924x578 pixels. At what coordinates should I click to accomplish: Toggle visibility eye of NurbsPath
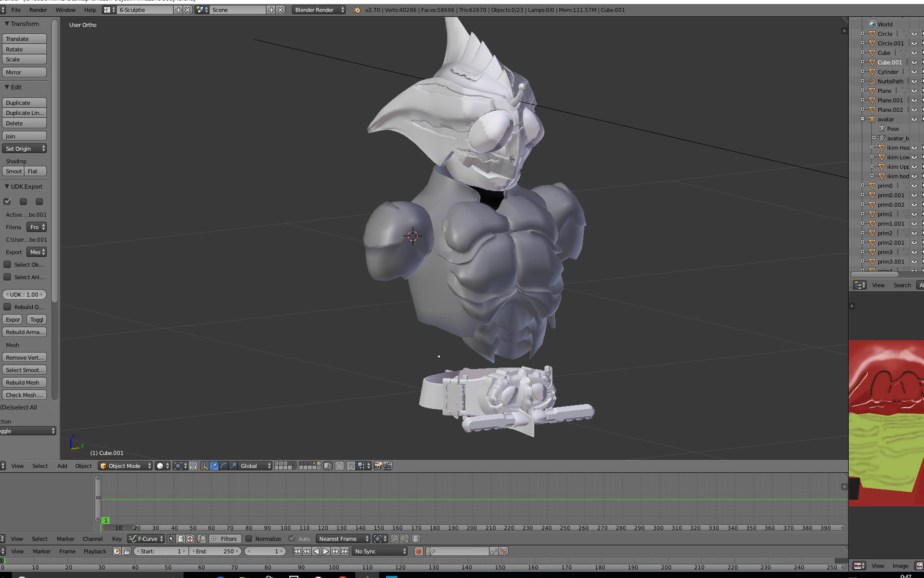pyautogui.click(x=914, y=81)
